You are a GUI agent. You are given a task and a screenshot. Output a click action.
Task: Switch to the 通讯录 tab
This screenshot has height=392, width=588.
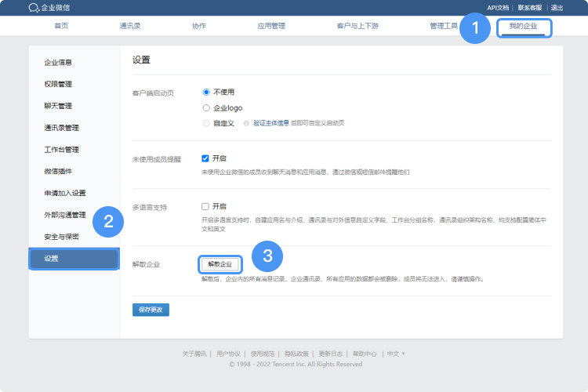[x=130, y=27]
